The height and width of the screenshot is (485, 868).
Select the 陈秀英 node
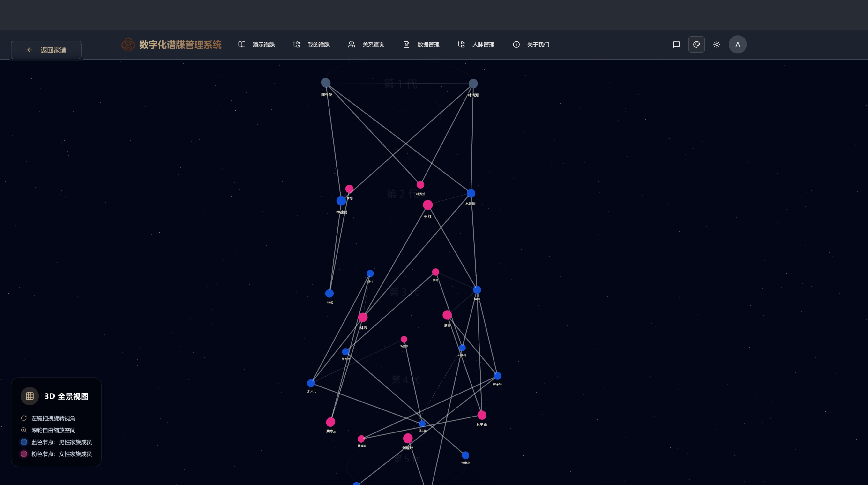(x=326, y=83)
